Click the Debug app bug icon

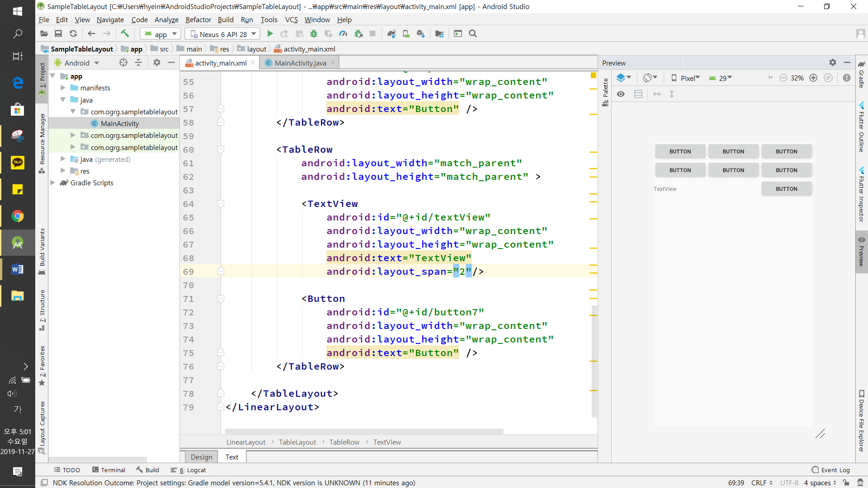314,33
